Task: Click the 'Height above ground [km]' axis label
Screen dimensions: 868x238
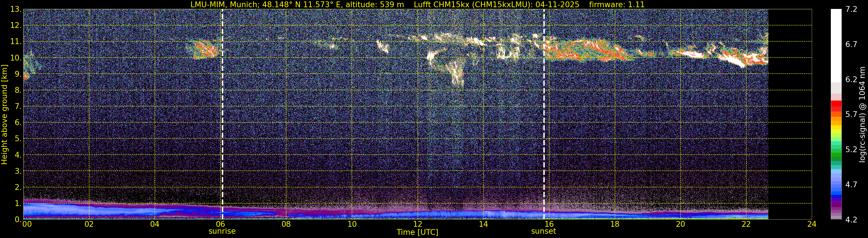Action: click(4, 114)
